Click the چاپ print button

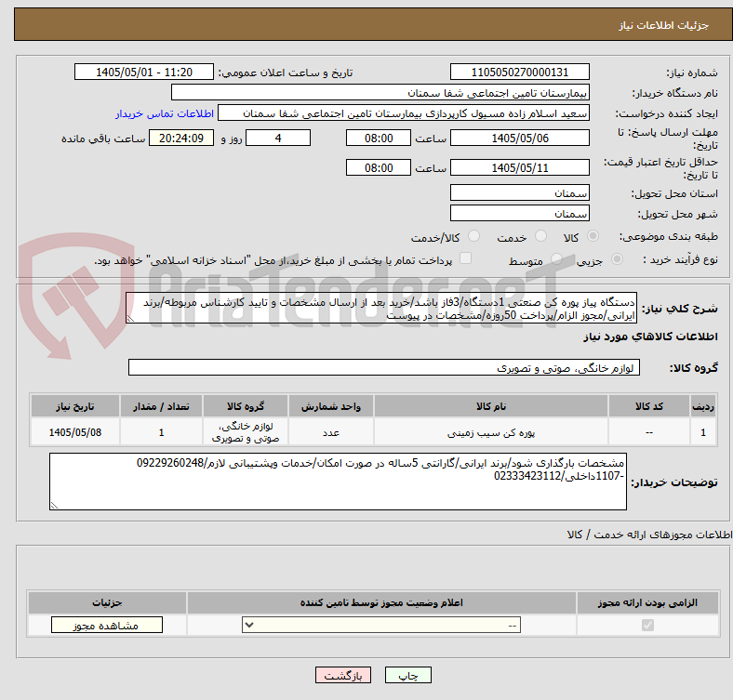tap(408, 675)
